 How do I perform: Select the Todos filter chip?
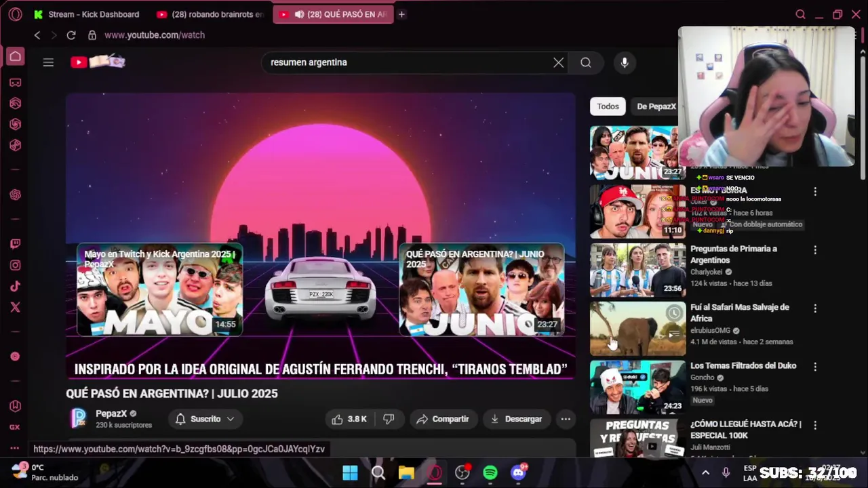[x=608, y=106]
